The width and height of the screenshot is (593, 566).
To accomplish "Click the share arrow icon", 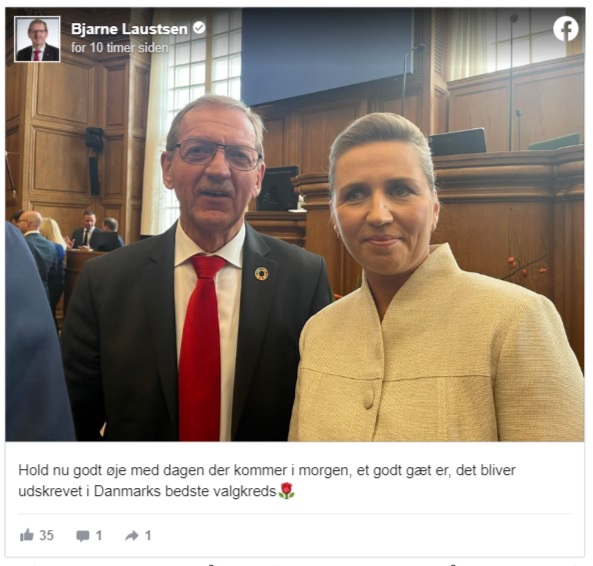I will pos(132,535).
